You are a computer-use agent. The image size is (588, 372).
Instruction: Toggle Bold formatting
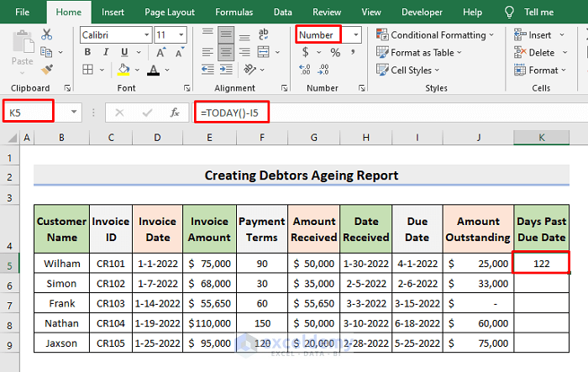(x=88, y=52)
